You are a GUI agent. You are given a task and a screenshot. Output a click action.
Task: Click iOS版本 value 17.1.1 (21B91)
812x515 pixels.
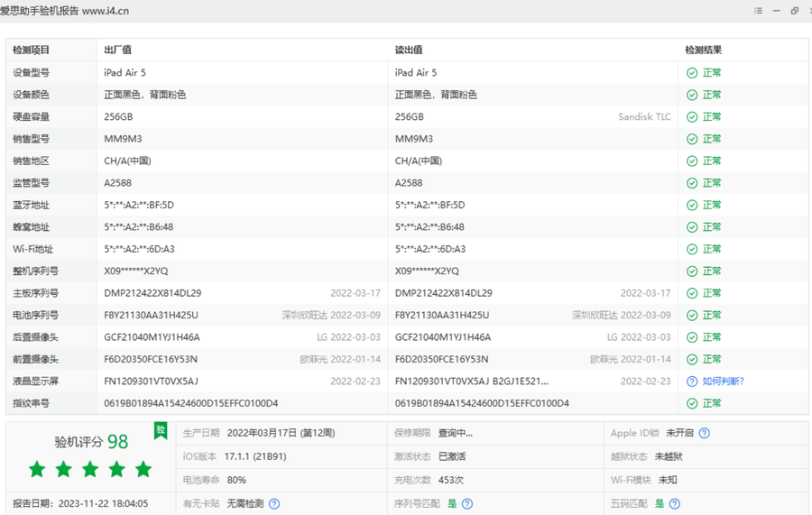254,456
